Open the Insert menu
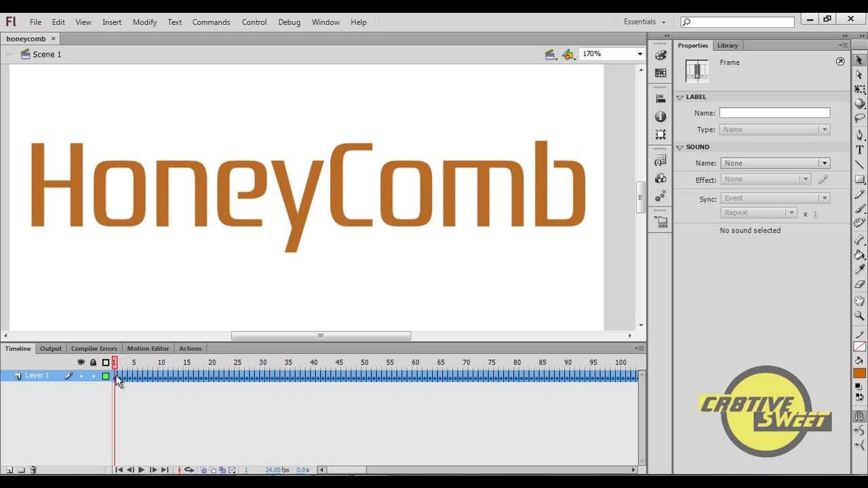Image resolution: width=868 pixels, height=488 pixels. coord(112,22)
